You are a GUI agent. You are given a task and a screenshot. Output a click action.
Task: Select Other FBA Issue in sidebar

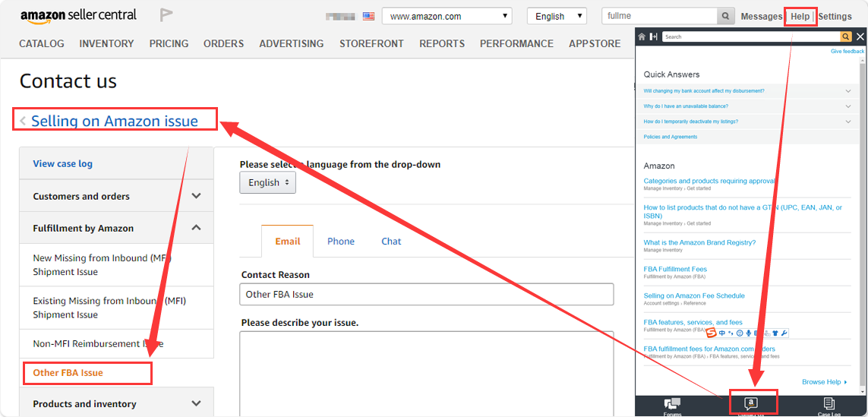(x=68, y=373)
